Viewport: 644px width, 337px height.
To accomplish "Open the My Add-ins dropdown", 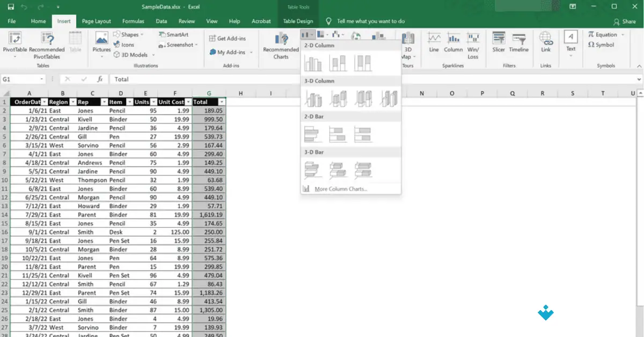I will tap(231, 52).
